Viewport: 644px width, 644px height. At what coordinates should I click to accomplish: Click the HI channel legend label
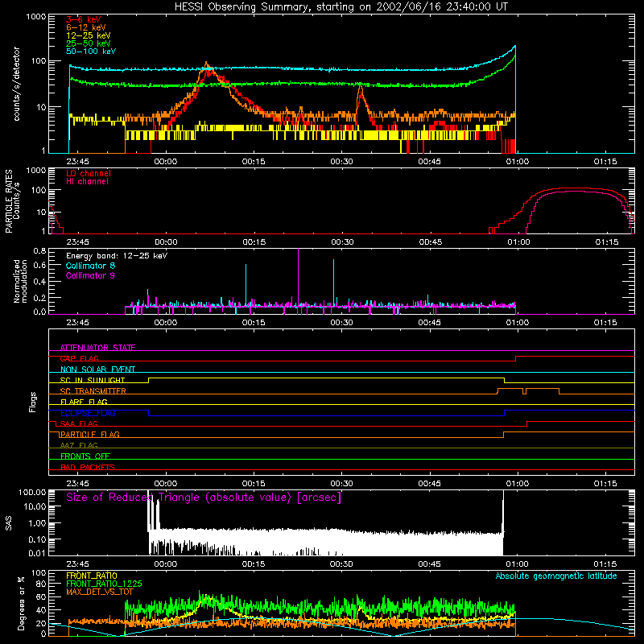pyautogui.click(x=87, y=181)
